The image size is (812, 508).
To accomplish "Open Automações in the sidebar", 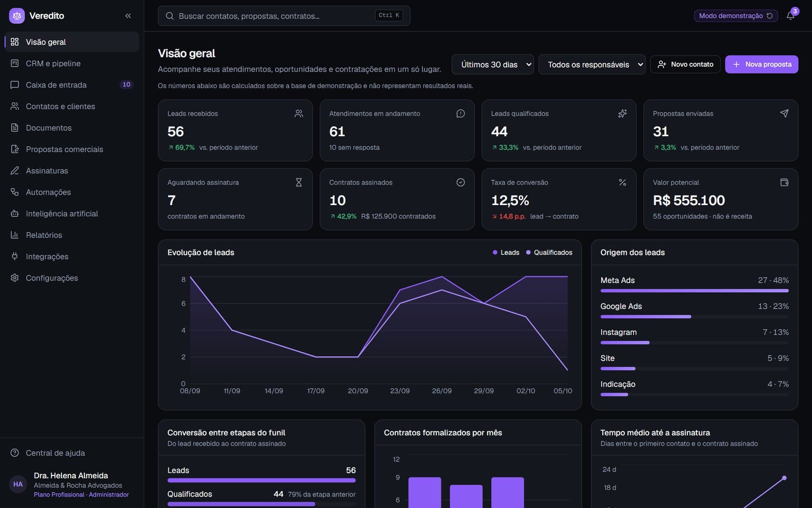I will click(72, 192).
